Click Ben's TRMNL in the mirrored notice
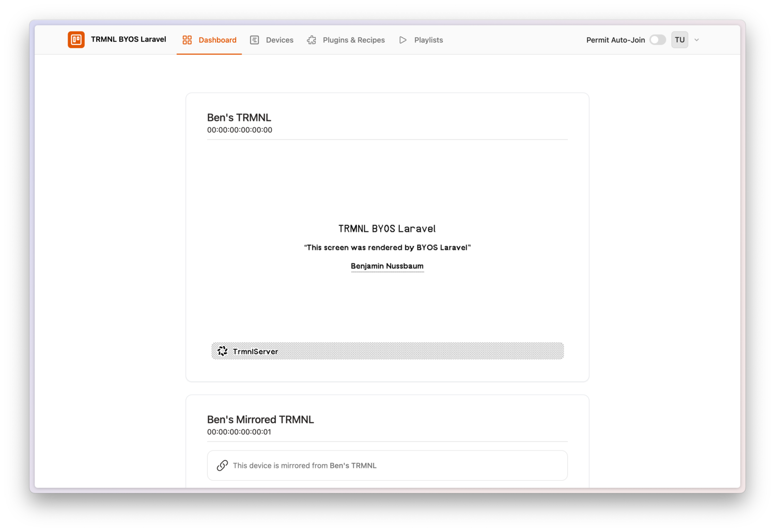This screenshot has width=775, height=532. [x=353, y=465]
